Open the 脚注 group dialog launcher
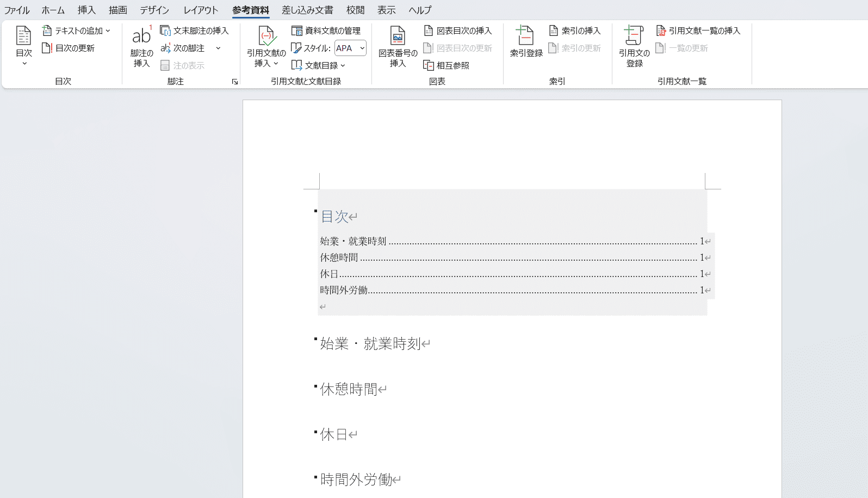Screen dimensions: 868x498 click(235, 82)
